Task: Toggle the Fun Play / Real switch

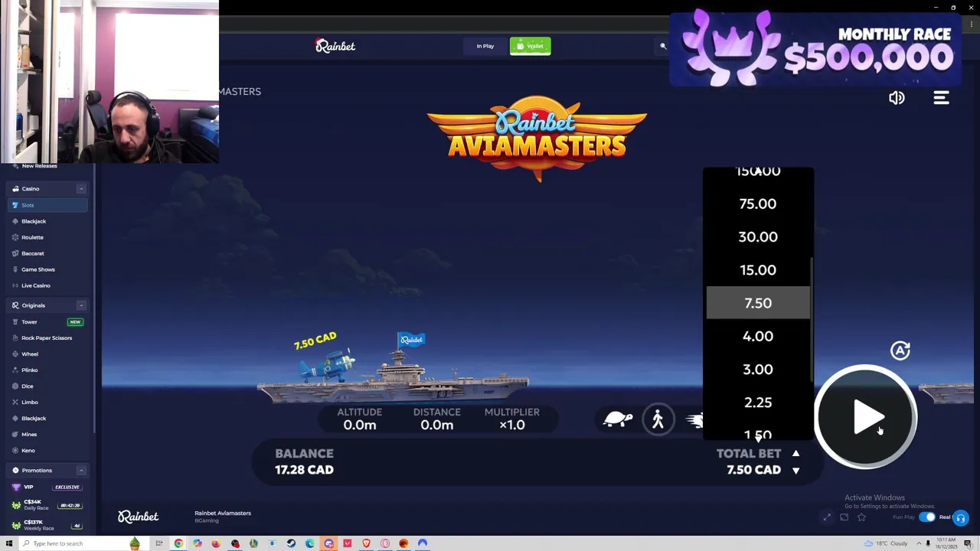Action: coord(927,517)
